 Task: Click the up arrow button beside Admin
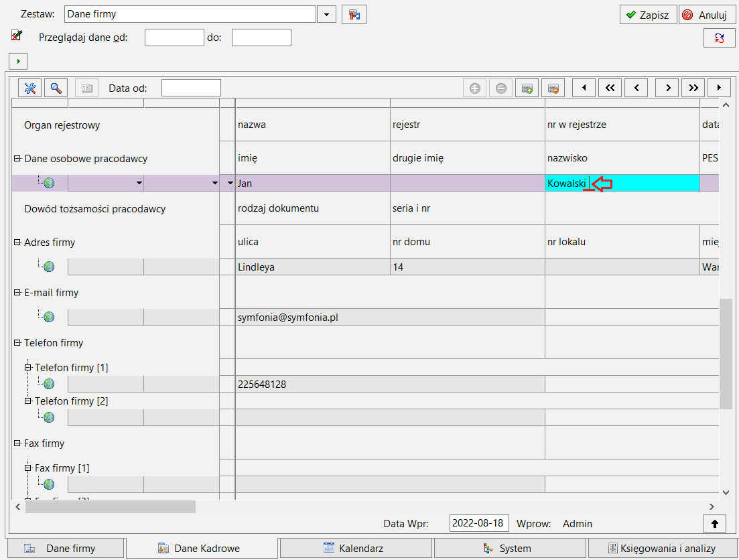coord(714,524)
